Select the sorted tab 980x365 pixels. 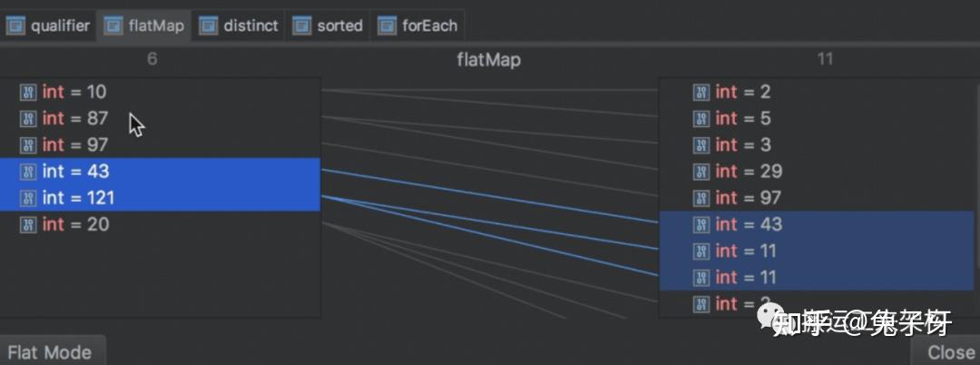328,25
